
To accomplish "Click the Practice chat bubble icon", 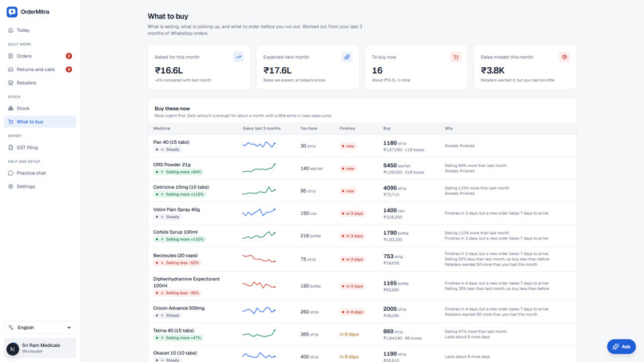I will (10, 173).
